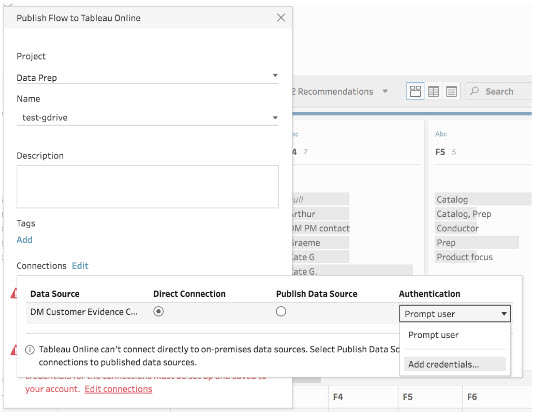
Task: Click the Abc data type icon above F5
Action: point(441,134)
